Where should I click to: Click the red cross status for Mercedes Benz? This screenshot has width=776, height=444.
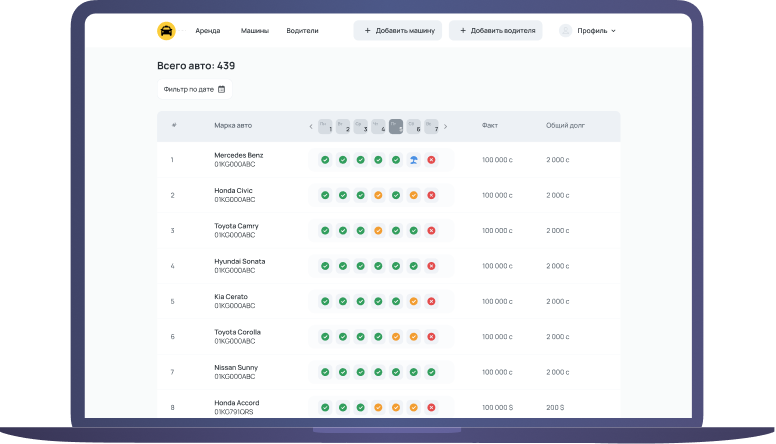tap(431, 160)
